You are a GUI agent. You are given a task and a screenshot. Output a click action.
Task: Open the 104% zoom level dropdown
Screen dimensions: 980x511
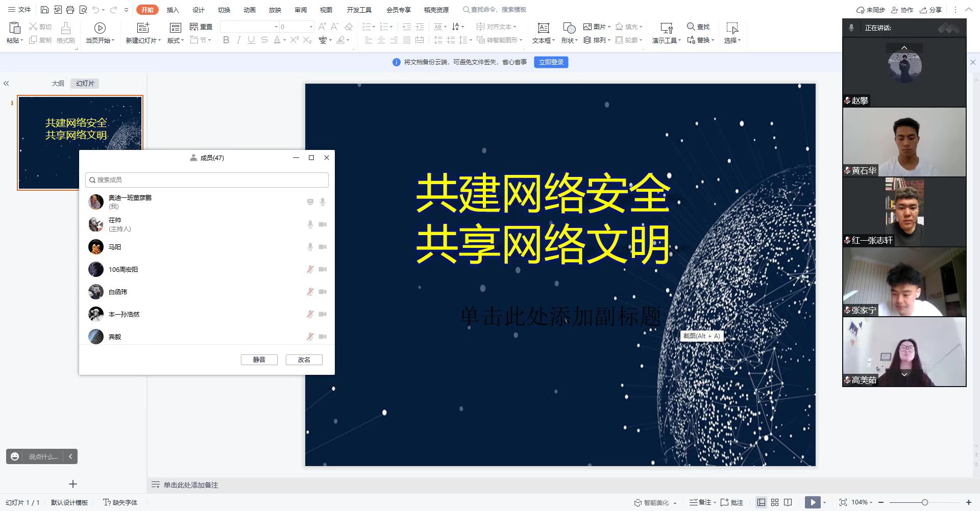tap(862, 502)
